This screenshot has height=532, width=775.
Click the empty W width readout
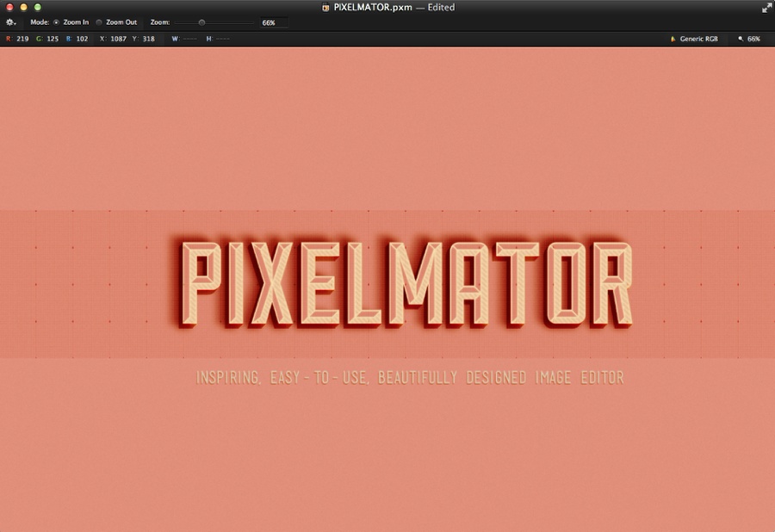(189, 39)
